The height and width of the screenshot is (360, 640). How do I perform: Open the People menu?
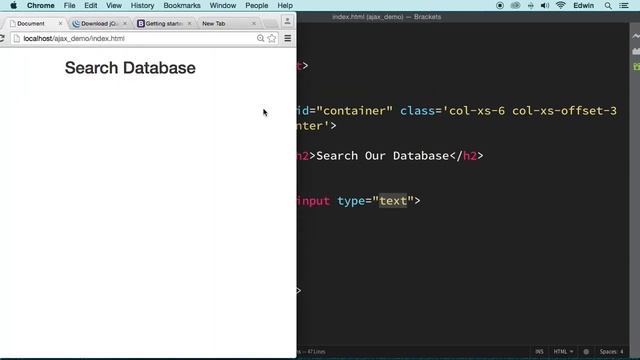256,5
